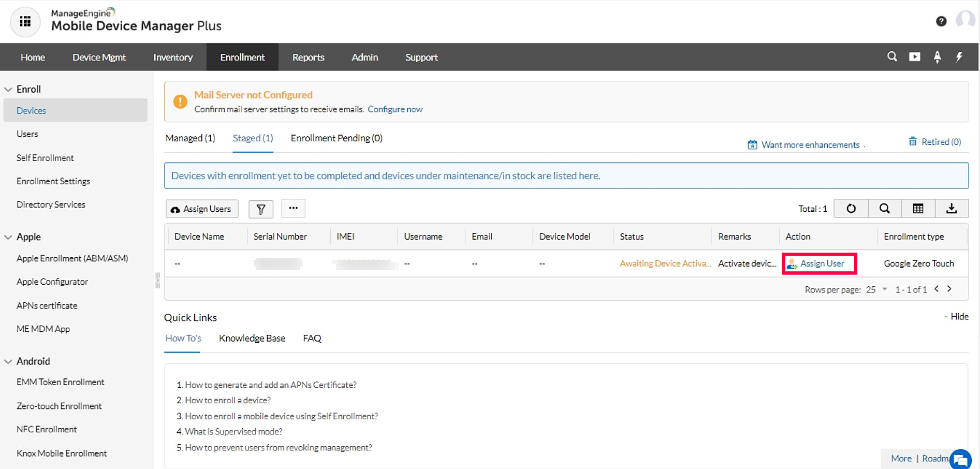Switch to the Managed (1) tab
The image size is (980, 469).
pos(190,138)
